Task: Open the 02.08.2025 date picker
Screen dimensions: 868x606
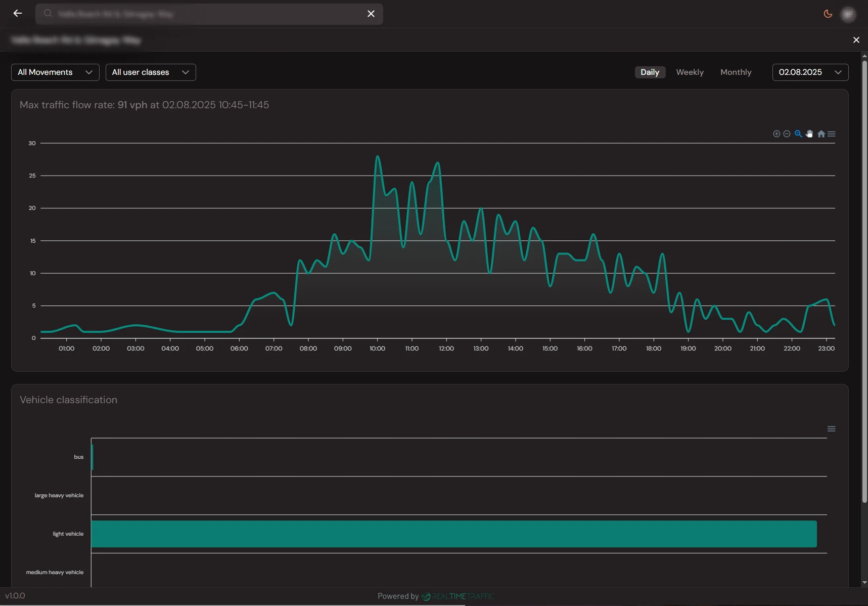Action: pos(810,72)
